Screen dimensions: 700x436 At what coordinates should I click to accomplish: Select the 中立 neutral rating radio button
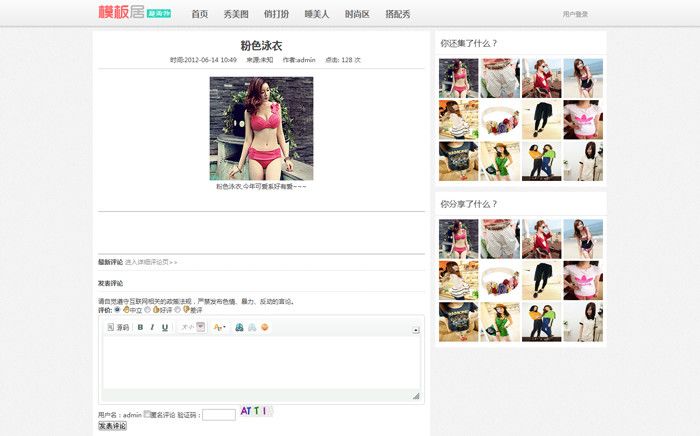[118, 309]
